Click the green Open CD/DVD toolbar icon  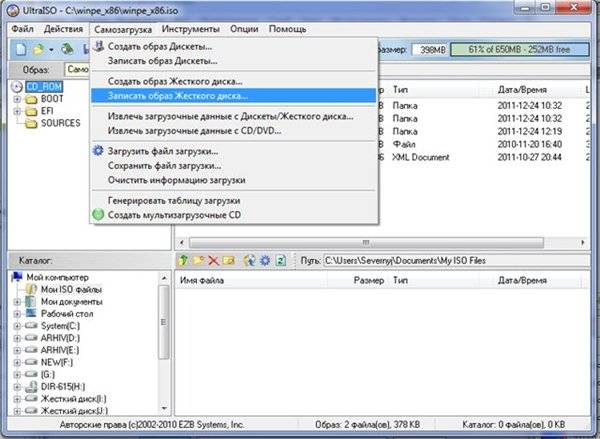[68, 49]
